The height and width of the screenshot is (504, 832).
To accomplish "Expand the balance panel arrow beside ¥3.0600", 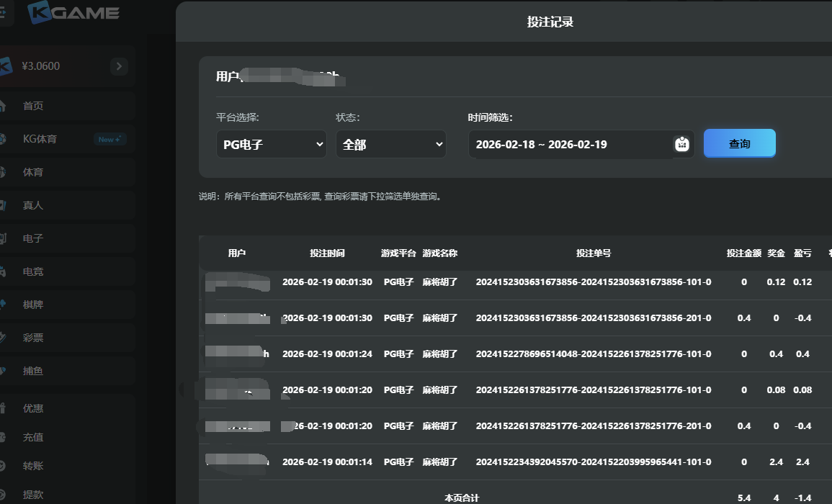I will [x=119, y=66].
